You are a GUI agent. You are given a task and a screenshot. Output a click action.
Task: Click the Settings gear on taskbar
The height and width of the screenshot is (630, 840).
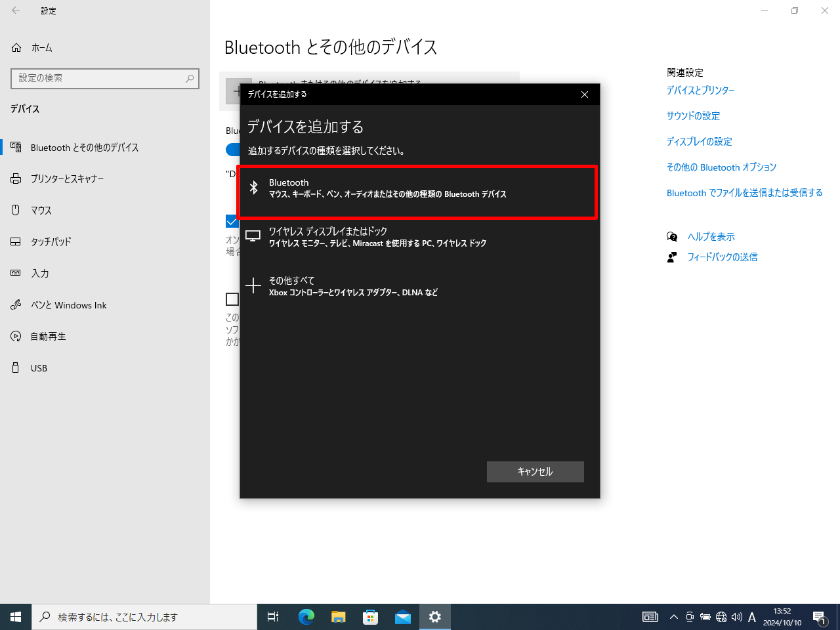434,617
